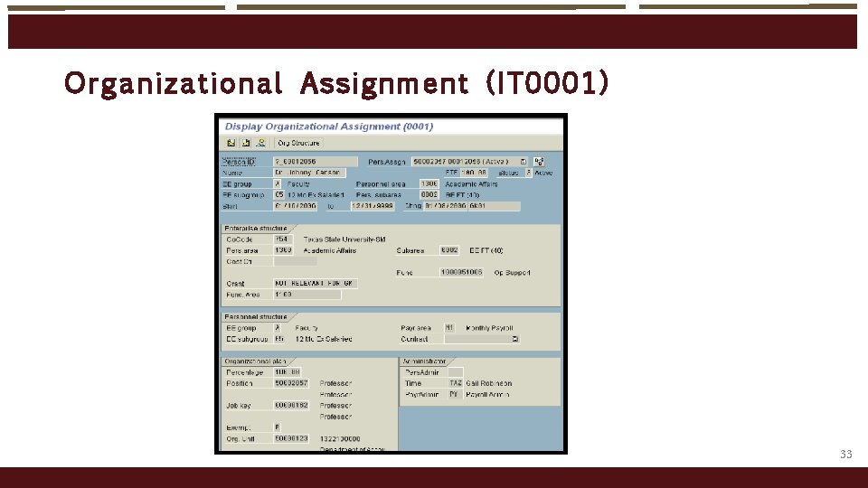Click the 'Payroll Admin' text
The image size is (868, 488).
coord(487,395)
